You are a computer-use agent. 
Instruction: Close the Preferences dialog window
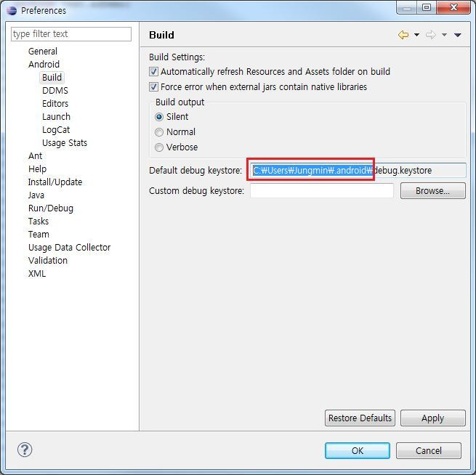(x=453, y=7)
